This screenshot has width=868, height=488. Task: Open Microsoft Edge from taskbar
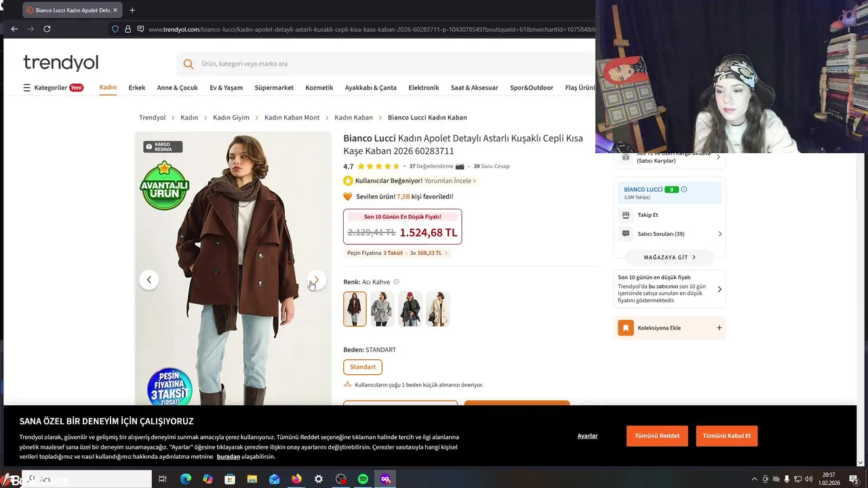point(186,479)
